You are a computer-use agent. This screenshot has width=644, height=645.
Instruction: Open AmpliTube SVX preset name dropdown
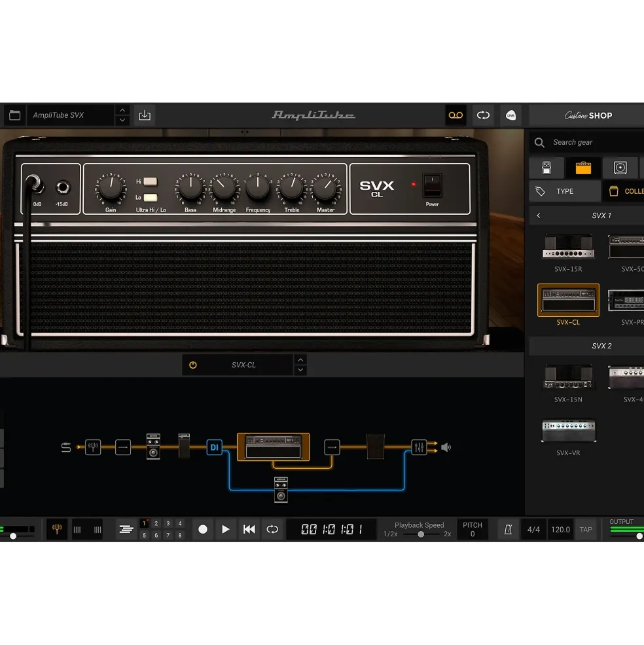[x=70, y=115]
